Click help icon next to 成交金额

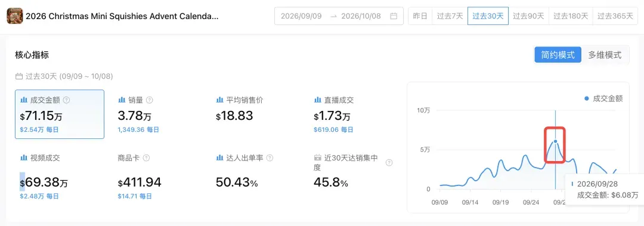tap(67, 100)
